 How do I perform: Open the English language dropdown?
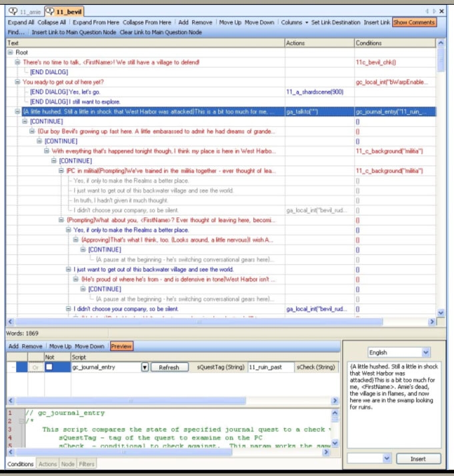pyautogui.click(x=398, y=352)
